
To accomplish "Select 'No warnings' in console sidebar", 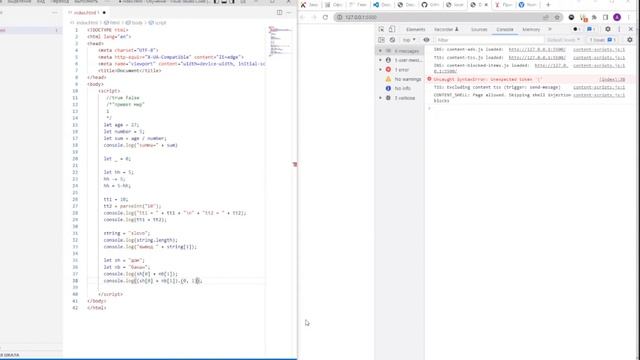I will point(403,79).
